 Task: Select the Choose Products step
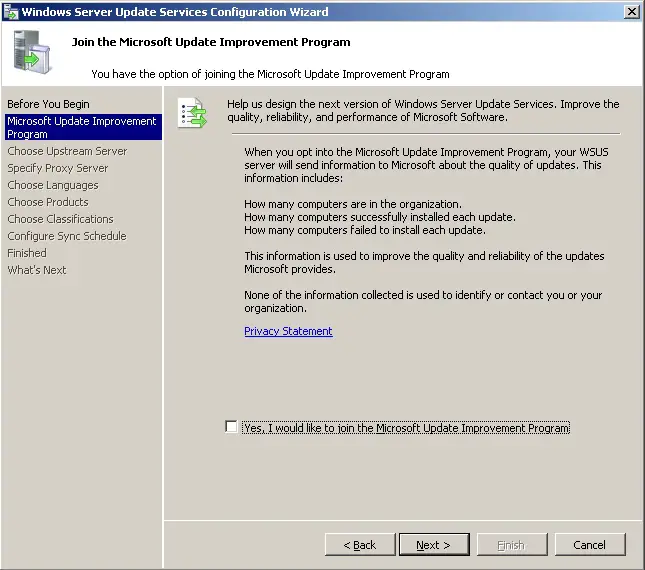(x=48, y=202)
